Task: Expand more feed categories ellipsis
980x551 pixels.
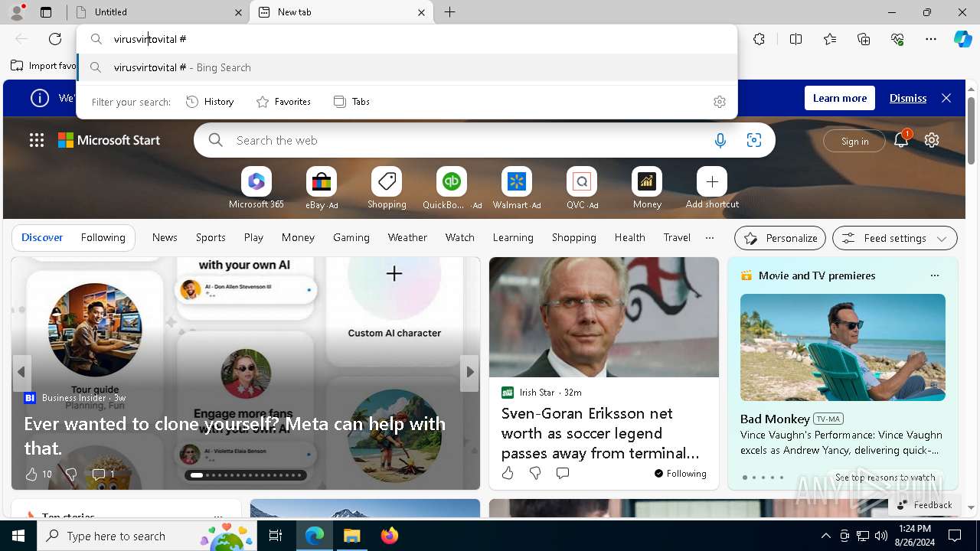Action: point(710,238)
